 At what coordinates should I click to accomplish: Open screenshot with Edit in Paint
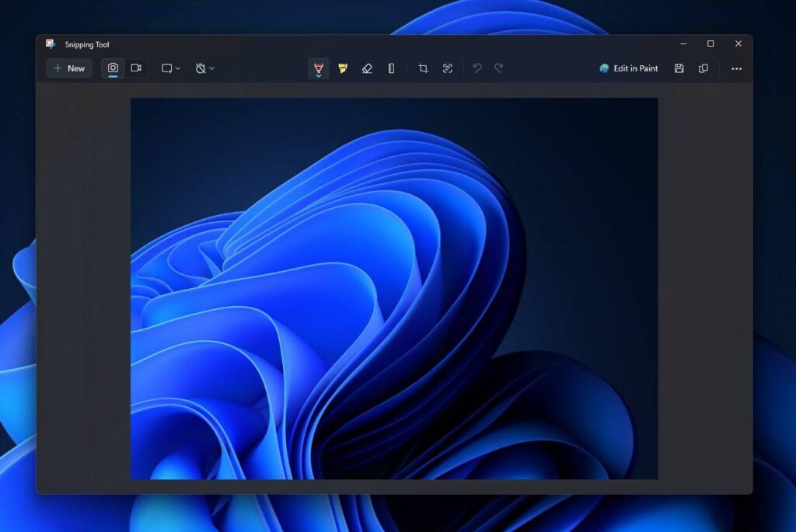pos(628,68)
